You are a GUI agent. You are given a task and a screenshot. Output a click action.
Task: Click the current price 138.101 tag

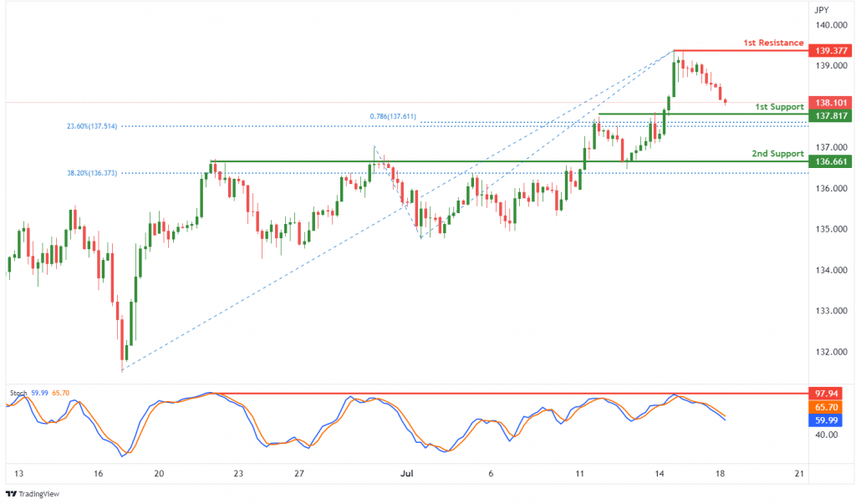tap(830, 103)
